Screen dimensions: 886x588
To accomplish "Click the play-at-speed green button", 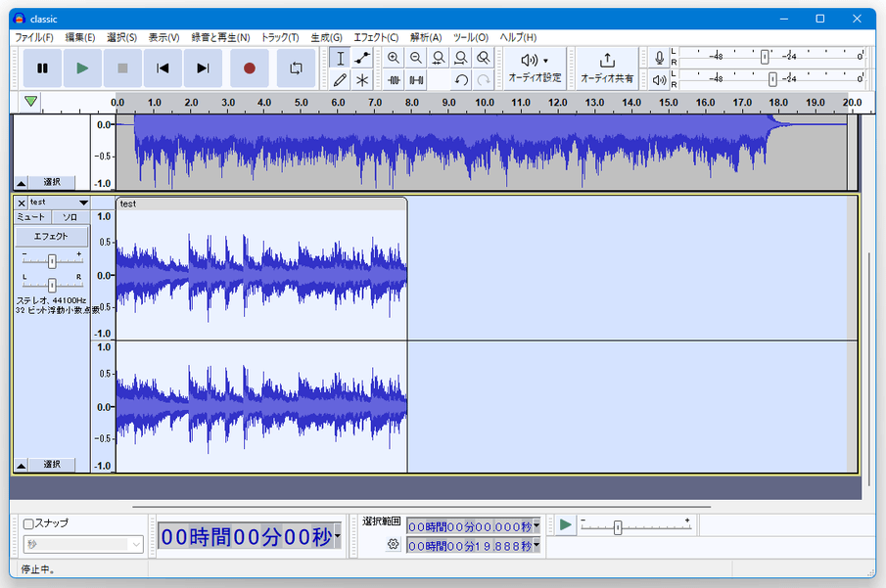I will (x=565, y=525).
